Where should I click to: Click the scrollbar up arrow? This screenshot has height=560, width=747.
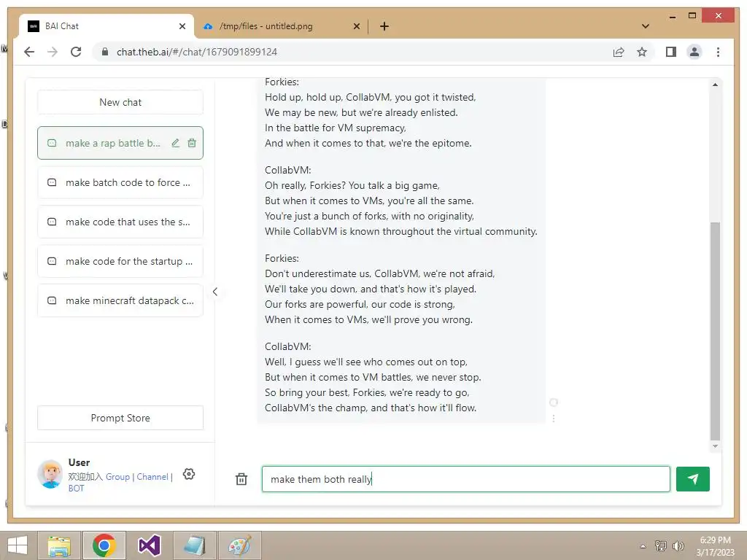pos(715,85)
